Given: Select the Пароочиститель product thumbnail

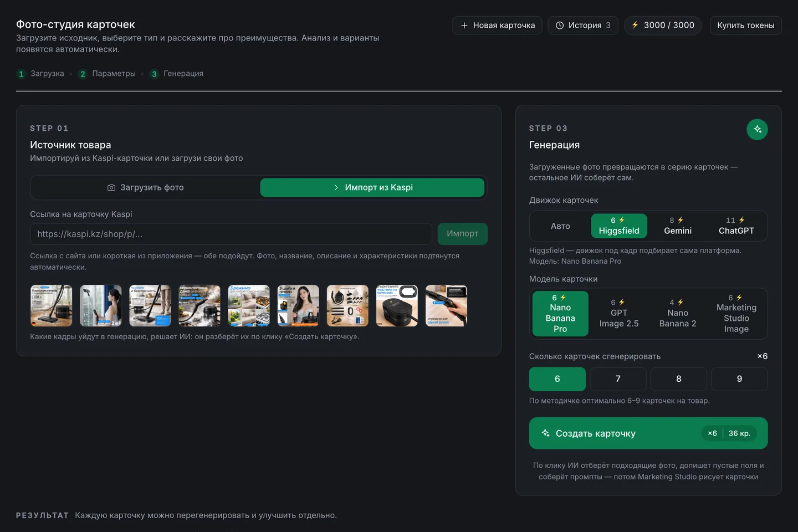Looking at the screenshot, I should [x=52, y=306].
